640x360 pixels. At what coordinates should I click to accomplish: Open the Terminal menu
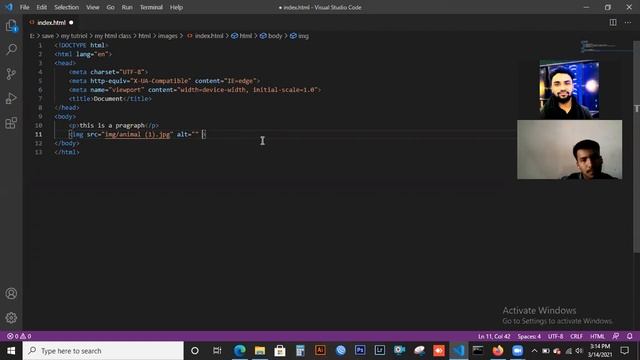pos(151,7)
